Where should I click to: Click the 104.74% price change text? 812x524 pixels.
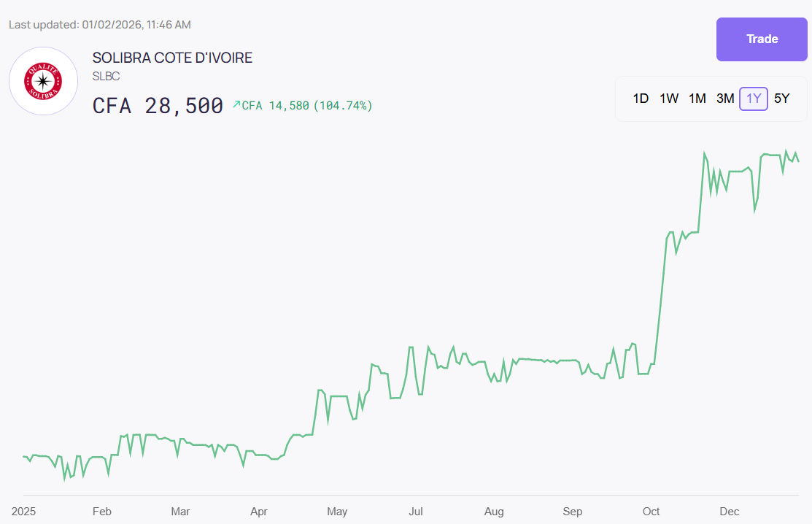(x=343, y=106)
